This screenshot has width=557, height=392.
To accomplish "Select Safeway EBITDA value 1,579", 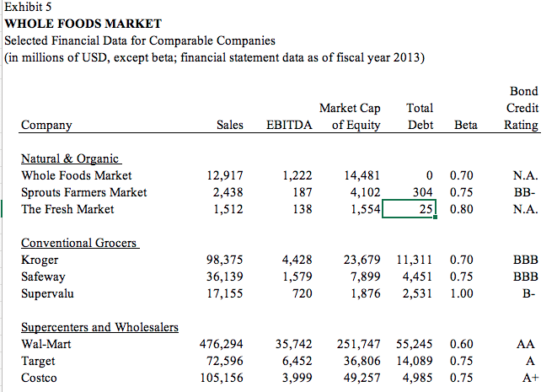I will [x=297, y=277].
